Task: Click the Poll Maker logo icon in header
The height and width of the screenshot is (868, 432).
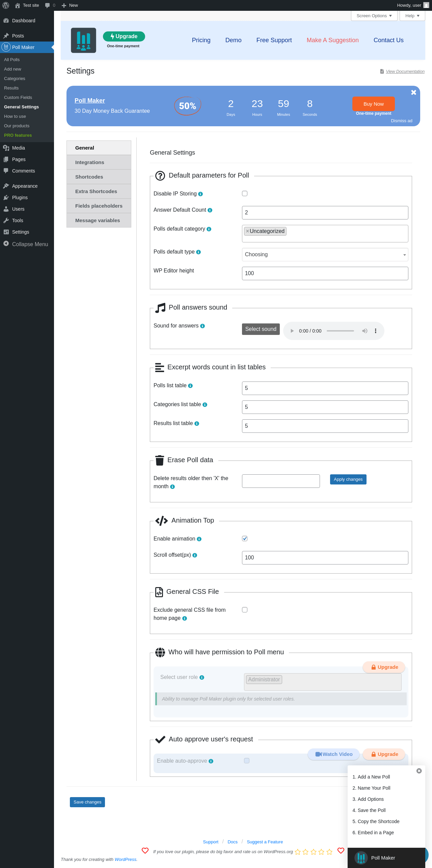Action: coord(83,41)
